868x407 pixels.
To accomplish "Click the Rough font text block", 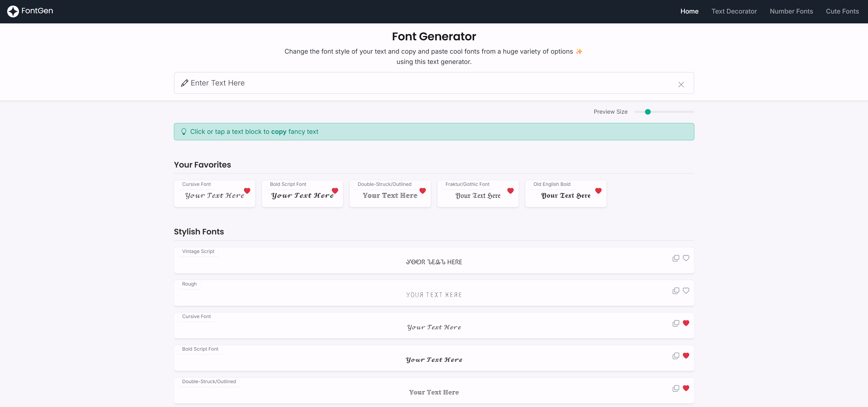I will [x=434, y=295].
